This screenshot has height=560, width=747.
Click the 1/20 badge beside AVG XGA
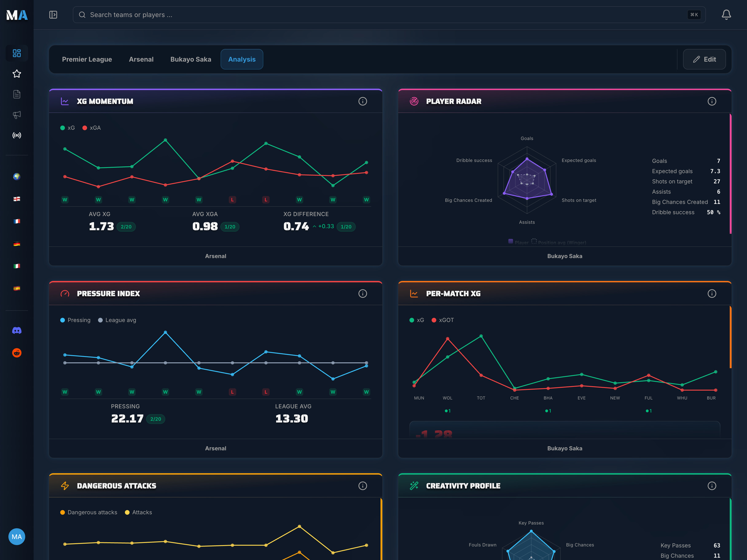230,227
